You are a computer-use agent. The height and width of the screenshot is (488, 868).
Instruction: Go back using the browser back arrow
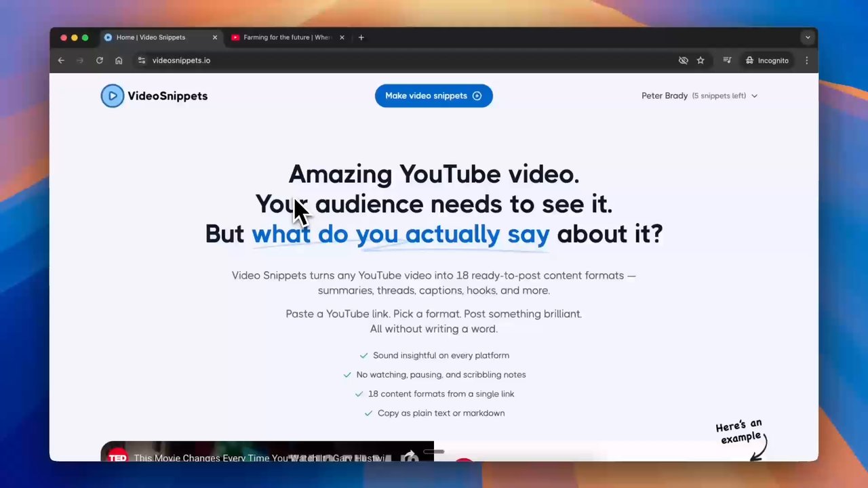61,60
